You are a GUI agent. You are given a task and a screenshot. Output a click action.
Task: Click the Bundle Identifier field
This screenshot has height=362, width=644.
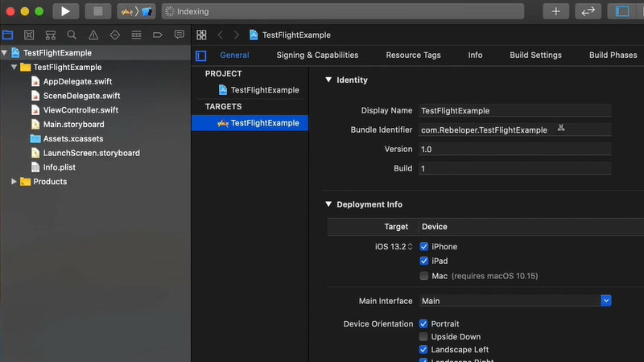tap(514, 130)
